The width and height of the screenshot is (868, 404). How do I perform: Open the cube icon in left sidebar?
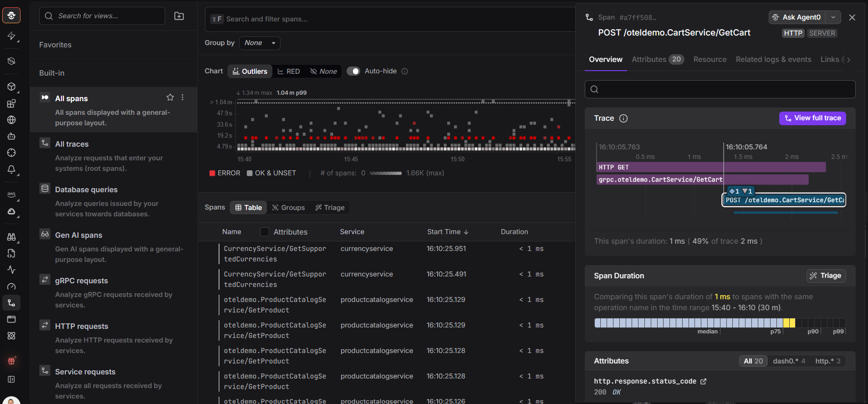[x=11, y=87]
